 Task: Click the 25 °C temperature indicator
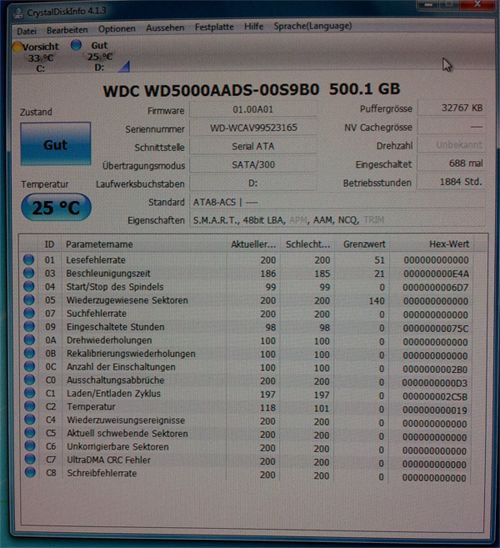click(56, 208)
